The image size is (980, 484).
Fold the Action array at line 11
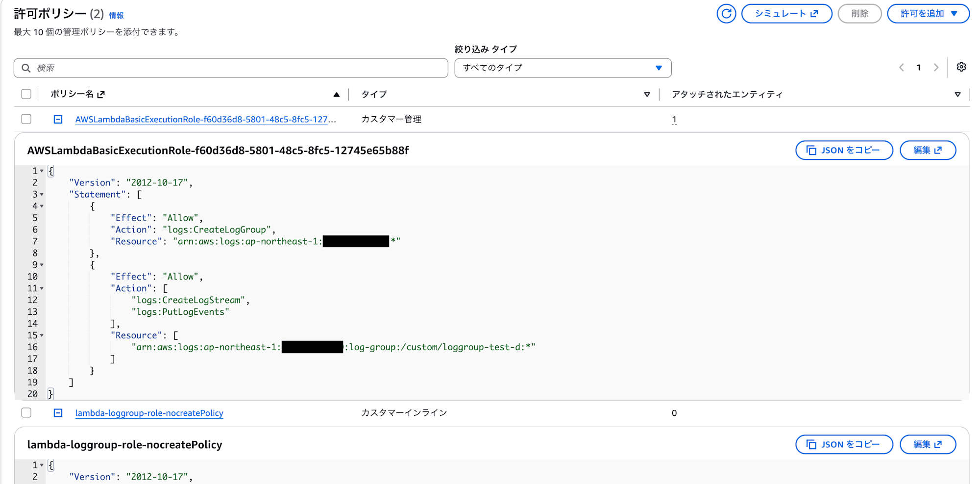pos(42,289)
